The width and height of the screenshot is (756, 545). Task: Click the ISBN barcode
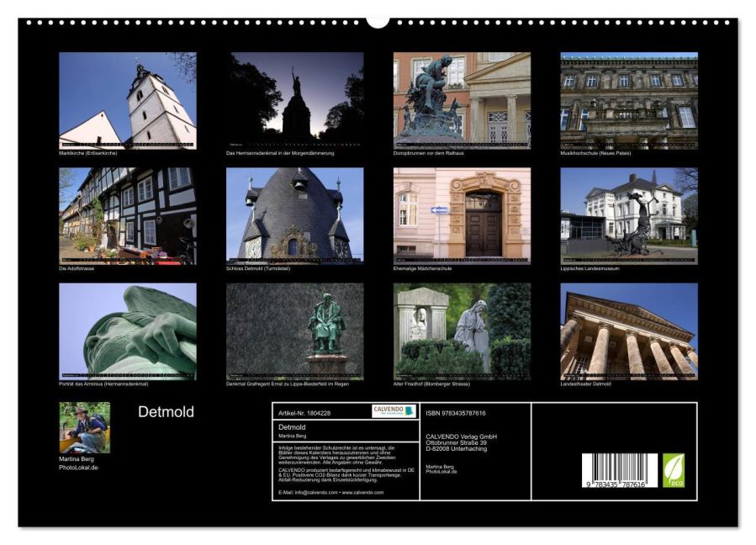tap(618, 471)
